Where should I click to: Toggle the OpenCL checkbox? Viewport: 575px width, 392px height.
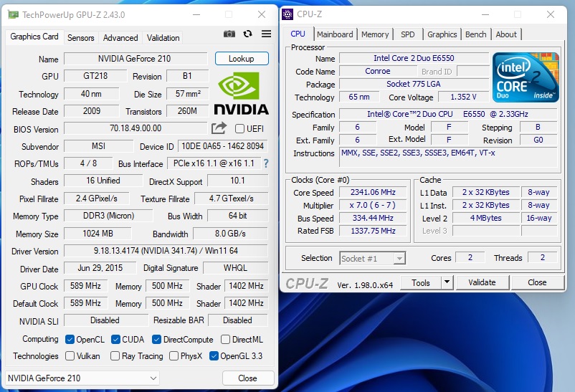tap(70, 340)
